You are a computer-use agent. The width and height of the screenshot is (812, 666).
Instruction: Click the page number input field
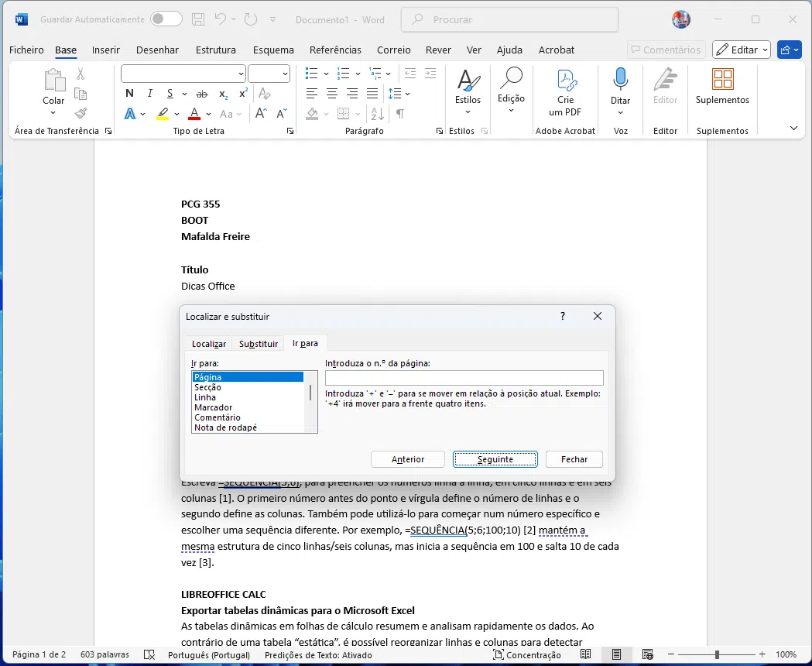point(464,378)
